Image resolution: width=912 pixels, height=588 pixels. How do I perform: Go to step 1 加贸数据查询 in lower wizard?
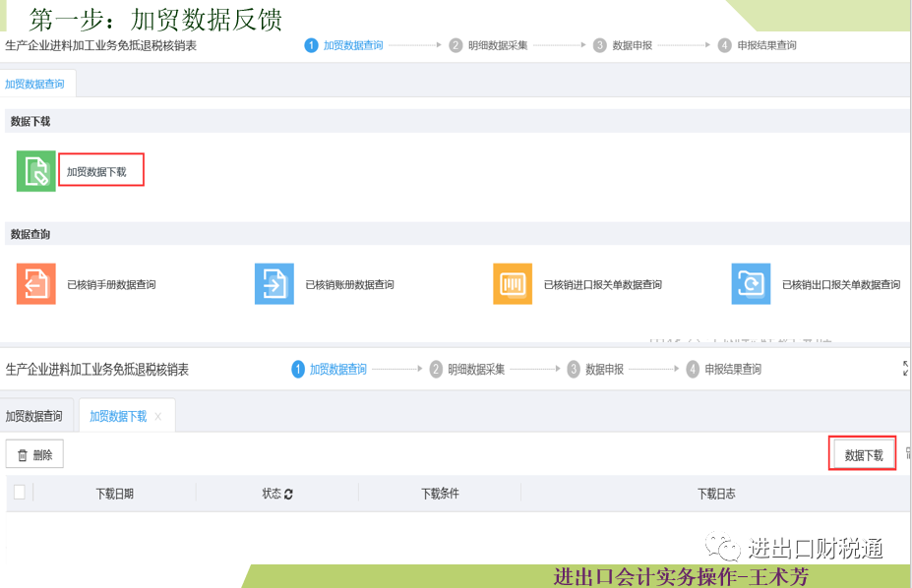click(x=330, y=369)
